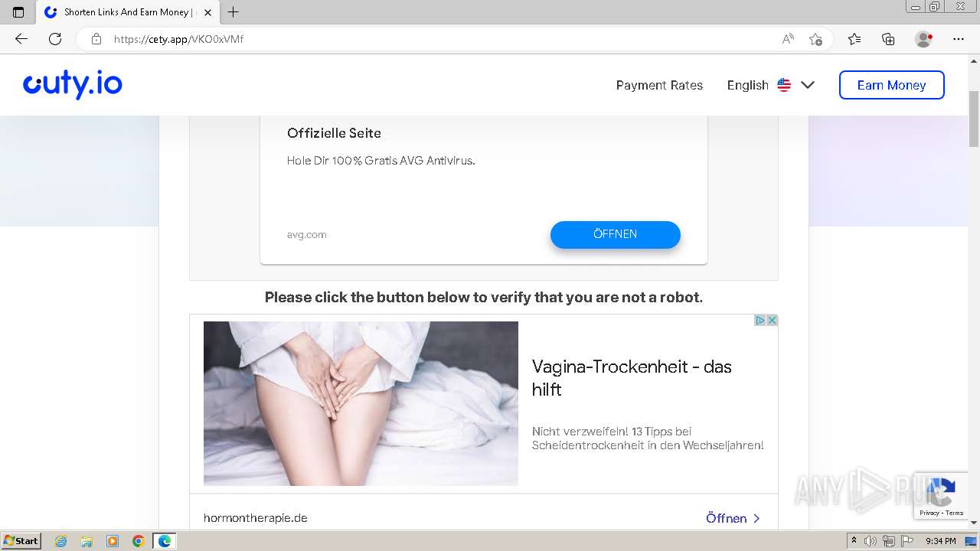Close the Shorten Links And Earn Money tab
The height and width of the screenshot is (551, 980).
(207, 12)
